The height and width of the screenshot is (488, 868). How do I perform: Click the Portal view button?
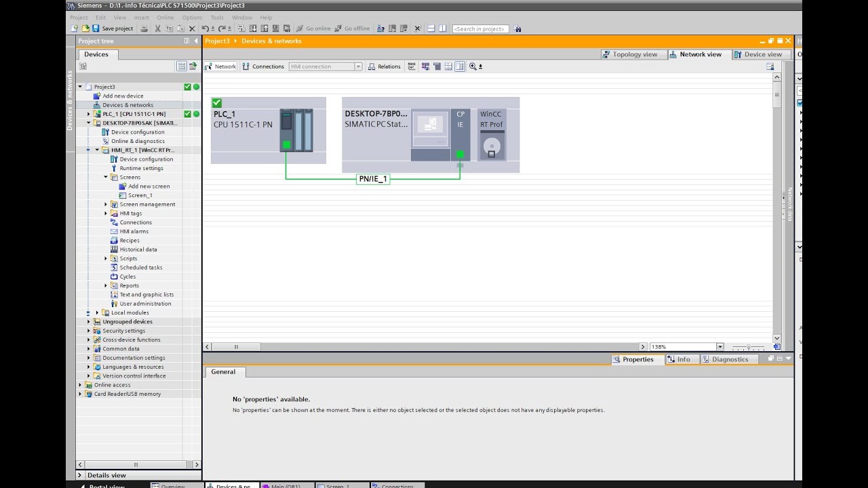click(103, 485)
